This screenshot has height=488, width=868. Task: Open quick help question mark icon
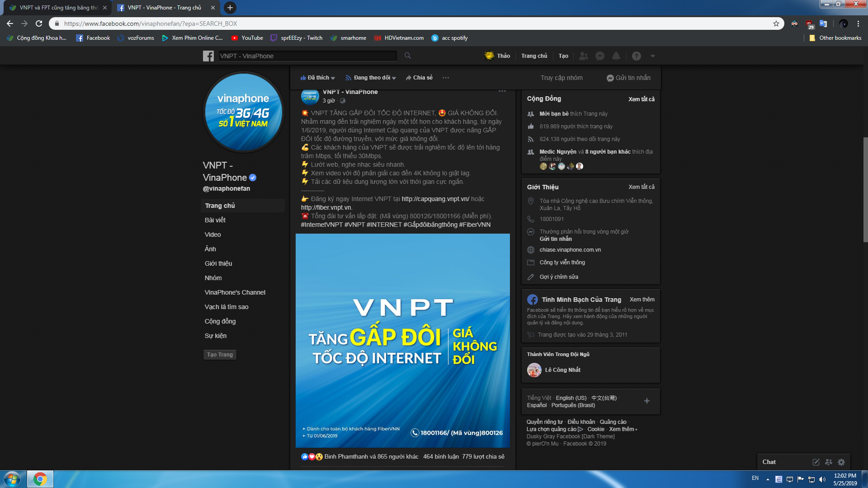click(637, 56)
